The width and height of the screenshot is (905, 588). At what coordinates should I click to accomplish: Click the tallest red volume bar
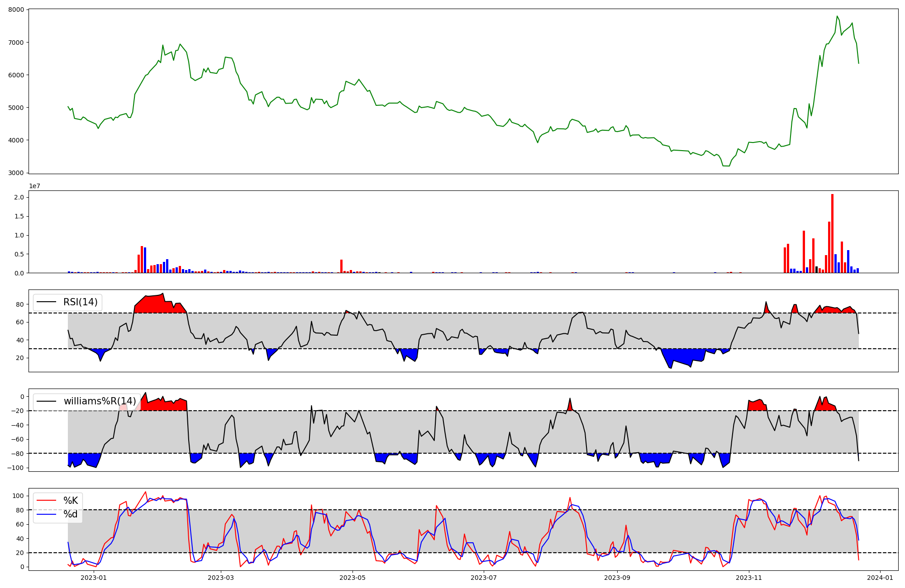pos(832,233)
